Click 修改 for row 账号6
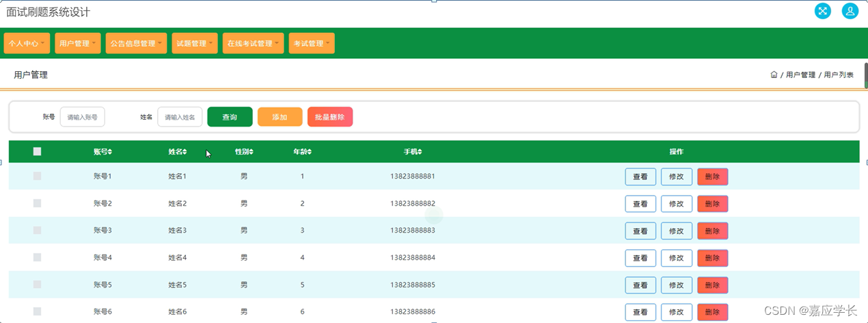868x323 pixels. (x=677, y=312)
